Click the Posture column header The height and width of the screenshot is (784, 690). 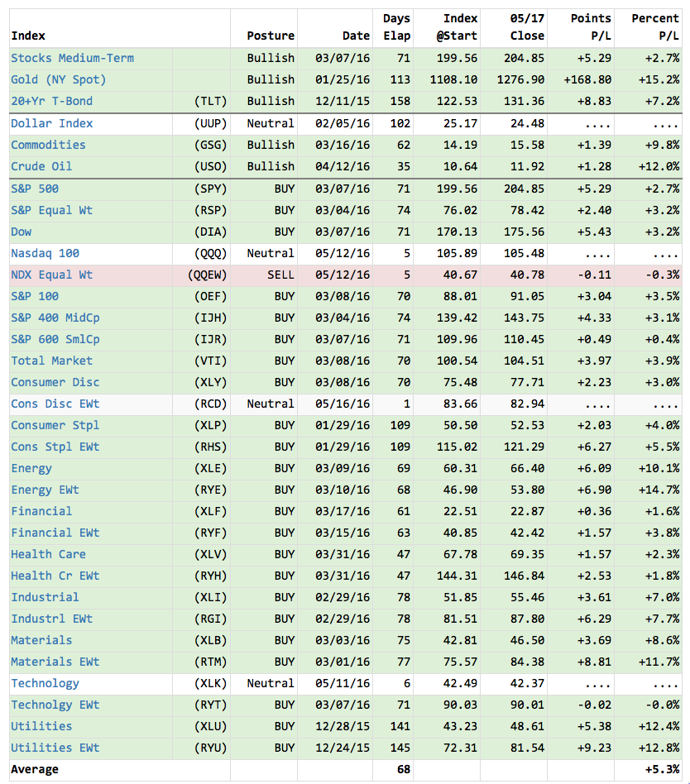pos(271,36)
